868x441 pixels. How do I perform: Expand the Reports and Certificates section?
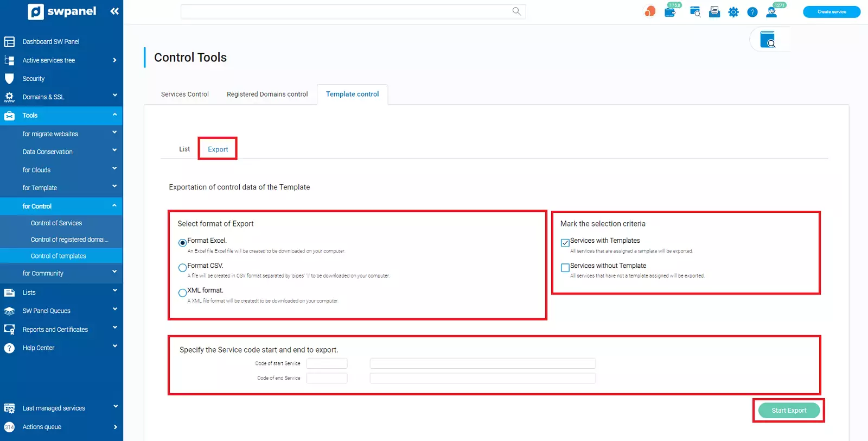click(61, 329)
